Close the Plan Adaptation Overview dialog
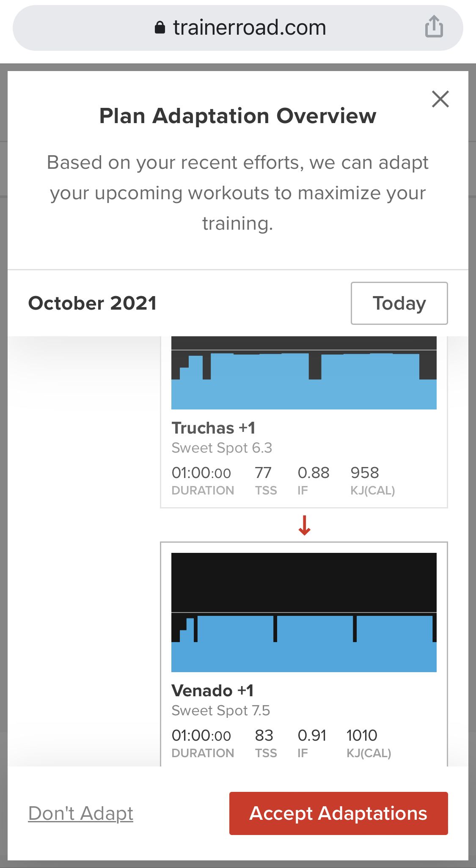476x868 pixels. point(440,99)
